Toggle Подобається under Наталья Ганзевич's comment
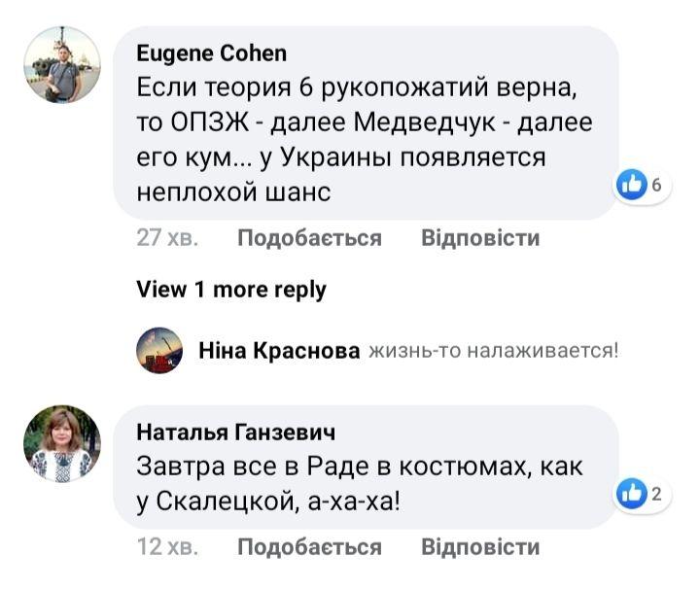Image resolution: width=700 pixels, height=589 pixels. [309, 547]
